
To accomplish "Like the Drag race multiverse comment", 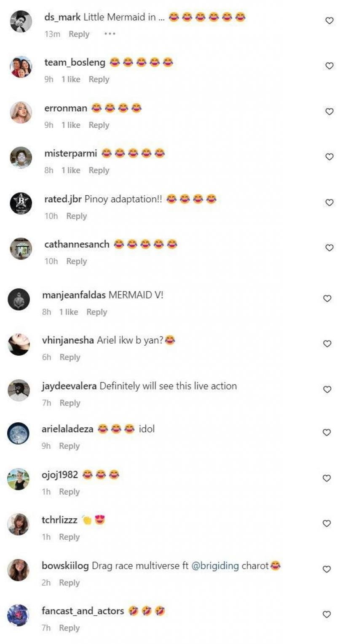I will (x=327, y=569).
